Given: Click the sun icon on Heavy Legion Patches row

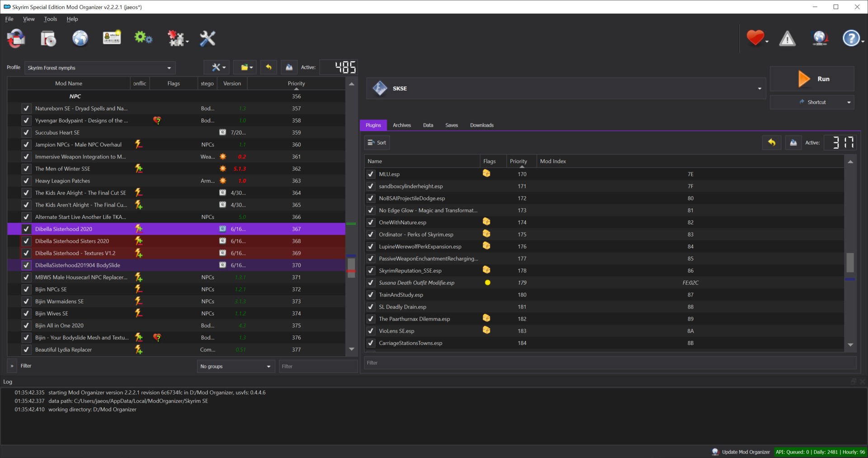Looking at the screenshot, I should pyautogui.click(x=222, y=180).
